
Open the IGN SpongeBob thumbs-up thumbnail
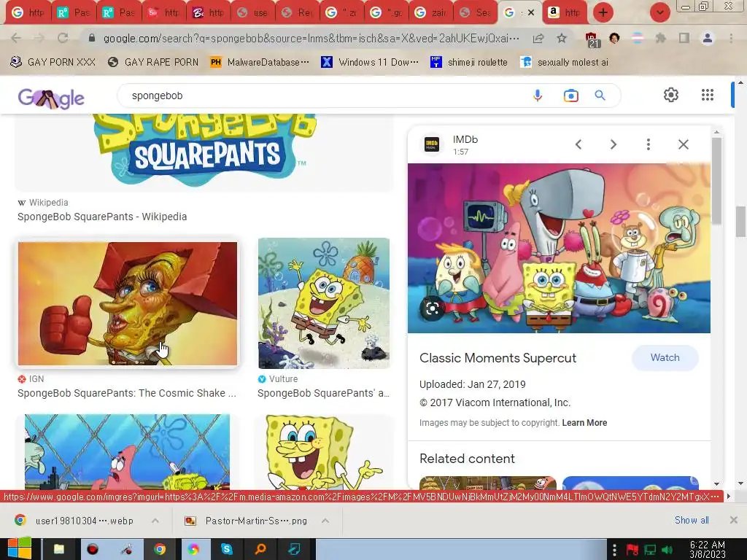(127, 303)
